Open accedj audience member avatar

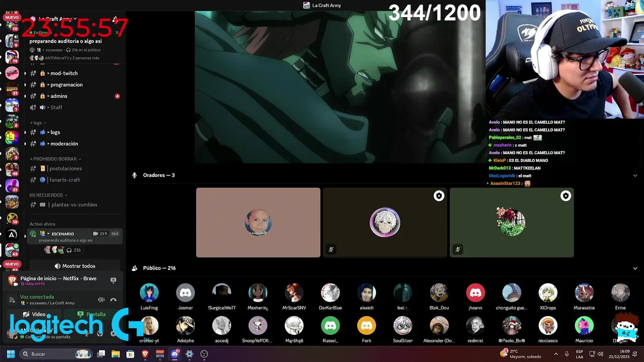pyautogui.click(x=221, y=326)
